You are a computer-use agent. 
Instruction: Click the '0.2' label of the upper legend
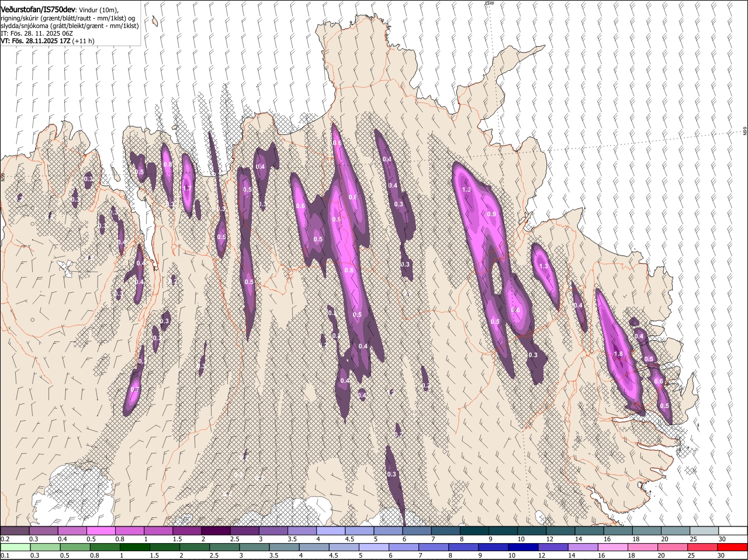5,539
